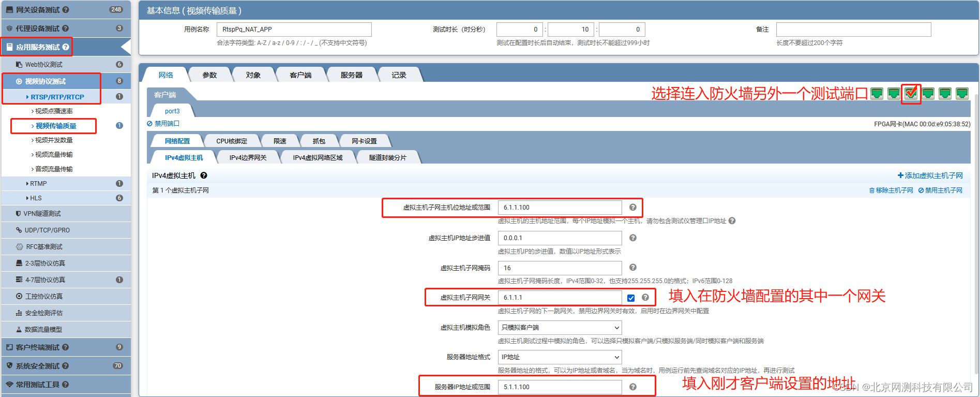The image size is (980, 397).
Task: Click 移除主机子网 link
Action: pyautogui.click(x=891, y=190)
